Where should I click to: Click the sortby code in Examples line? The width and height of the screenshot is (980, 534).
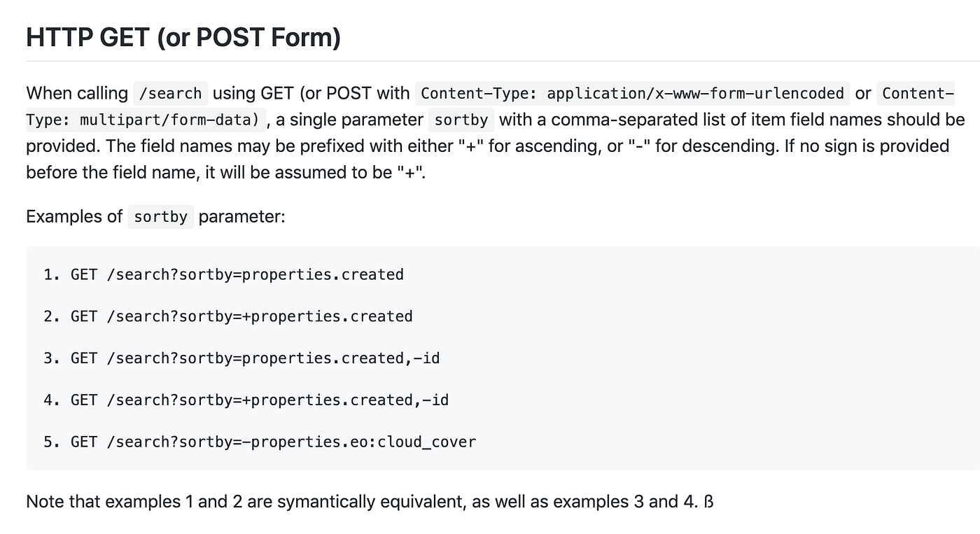(161, 216)
